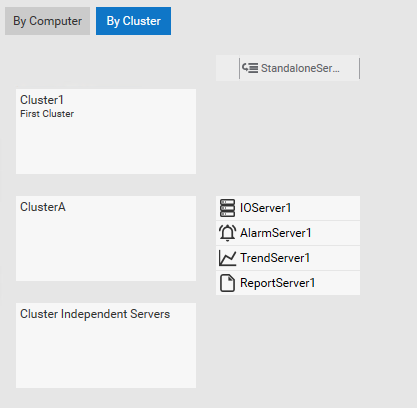Open the TrendServer1 entry
The width and height of the screenshot is (417, 408).
288,258
